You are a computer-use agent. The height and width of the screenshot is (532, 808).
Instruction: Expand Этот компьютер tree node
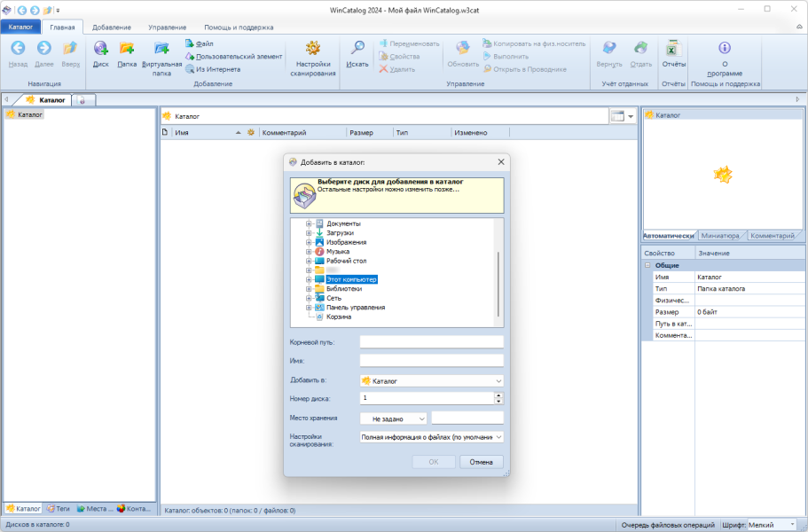309,279
